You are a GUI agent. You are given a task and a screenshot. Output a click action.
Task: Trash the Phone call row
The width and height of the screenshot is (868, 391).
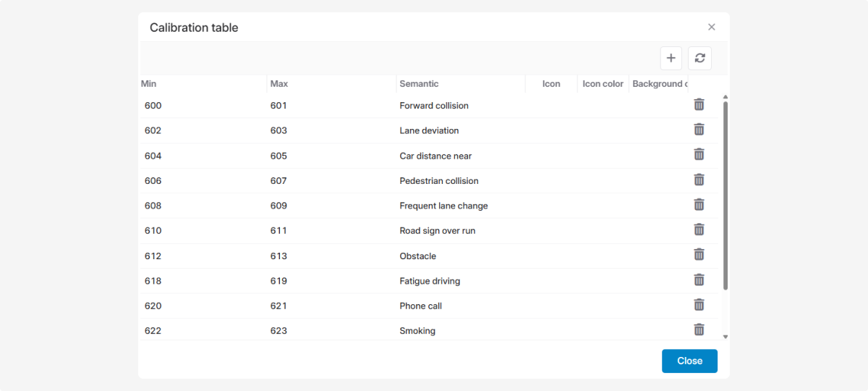tap(699, 305)
